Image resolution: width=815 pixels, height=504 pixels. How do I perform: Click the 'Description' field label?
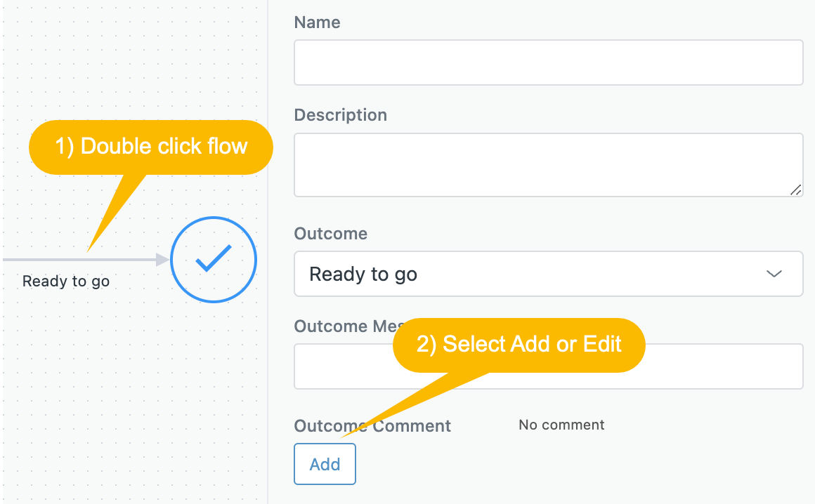coord(340,114)
